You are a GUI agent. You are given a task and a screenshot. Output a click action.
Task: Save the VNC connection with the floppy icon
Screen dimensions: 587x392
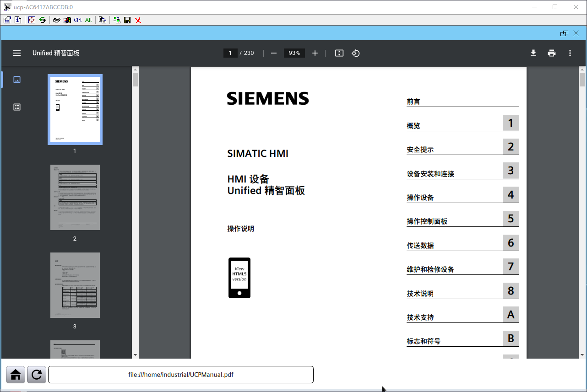127,20
